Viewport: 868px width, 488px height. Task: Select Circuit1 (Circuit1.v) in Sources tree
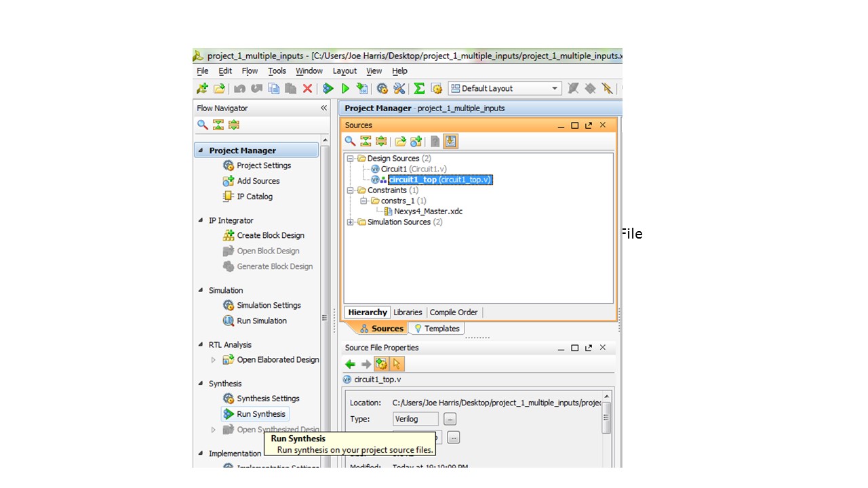coord(408,169)
